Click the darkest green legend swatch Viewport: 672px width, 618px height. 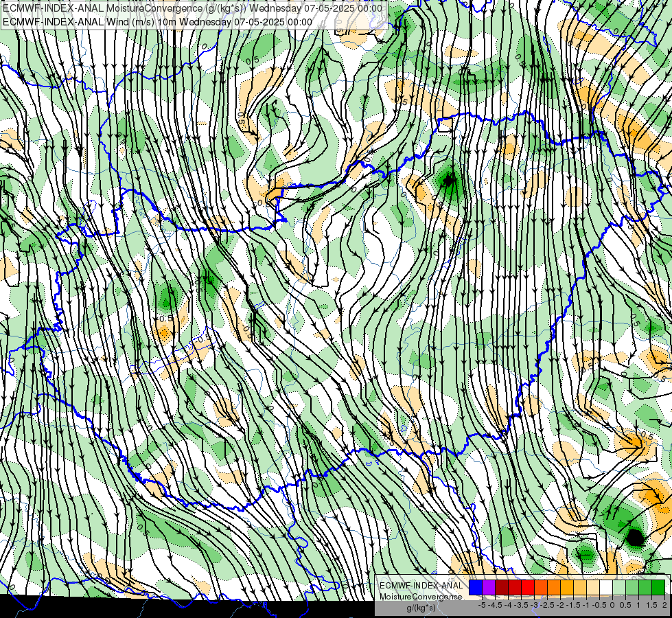point(658,587)
